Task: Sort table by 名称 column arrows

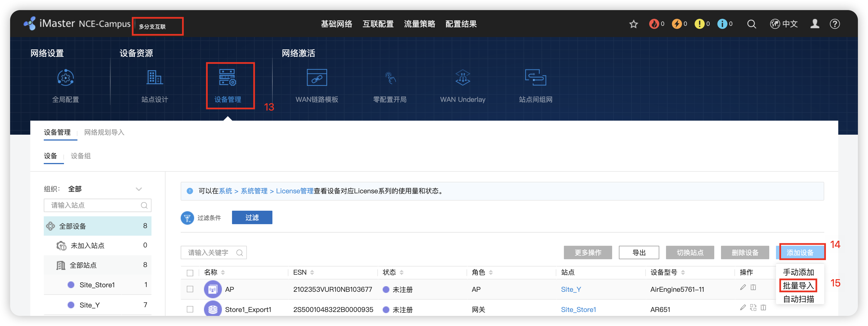Action: [x=223, y=272]
